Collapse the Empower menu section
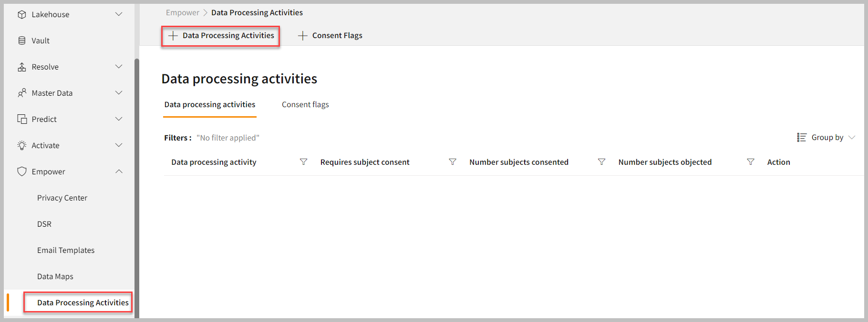 (119, 171)
